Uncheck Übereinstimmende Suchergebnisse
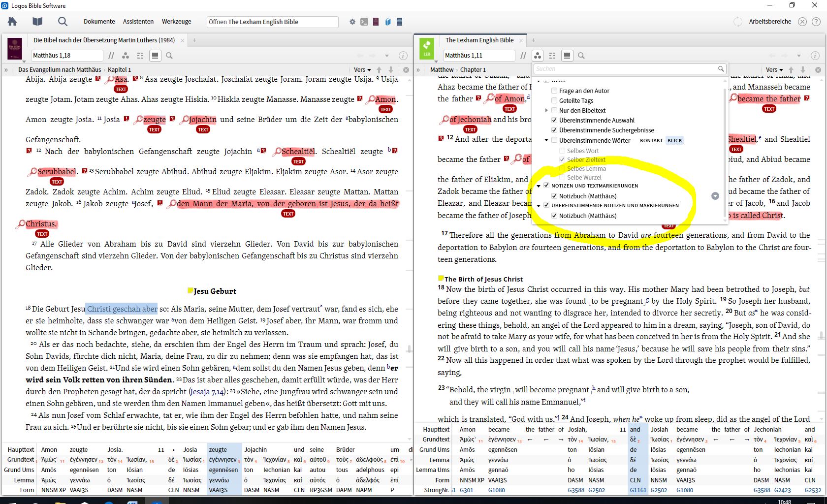Viewport: 827px width, 504px height. 555,130
